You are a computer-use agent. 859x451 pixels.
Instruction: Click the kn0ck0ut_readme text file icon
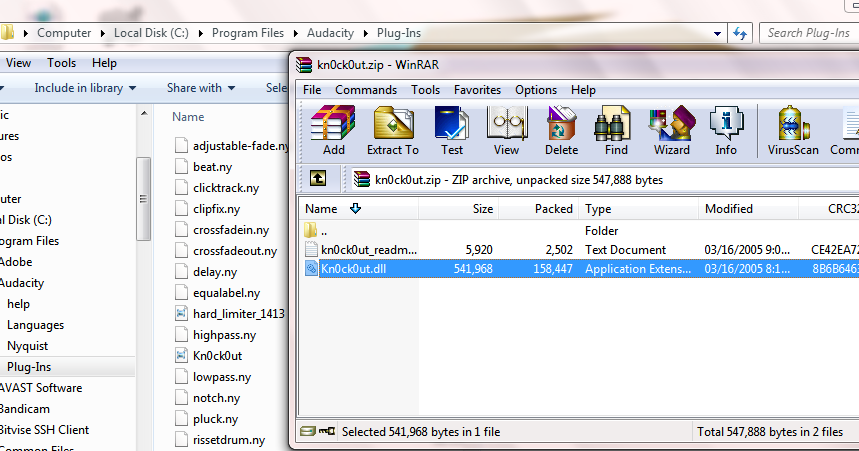311,250
